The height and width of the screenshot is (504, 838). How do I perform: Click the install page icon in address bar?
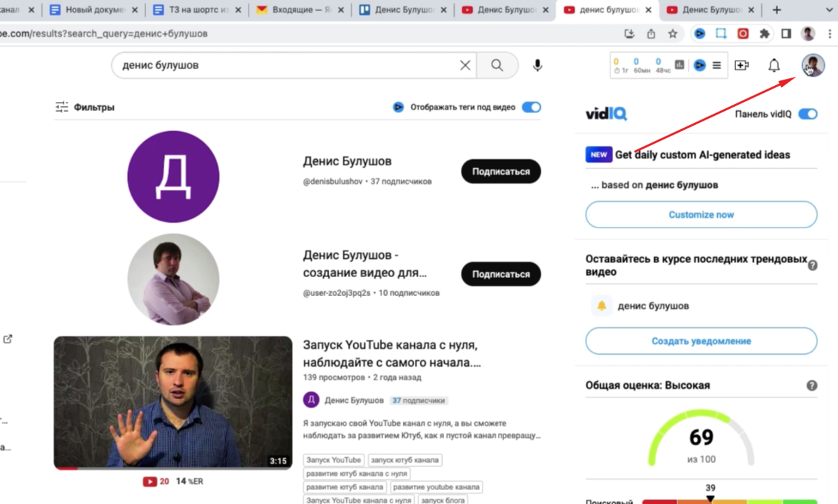pyautogui.click(x=630, y=34)
